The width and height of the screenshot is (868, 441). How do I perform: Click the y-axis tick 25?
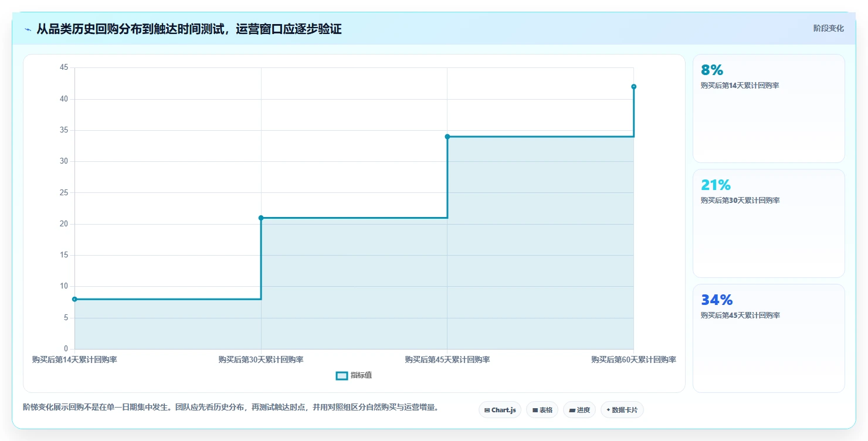pyautogui.click(x=64, y=192)
